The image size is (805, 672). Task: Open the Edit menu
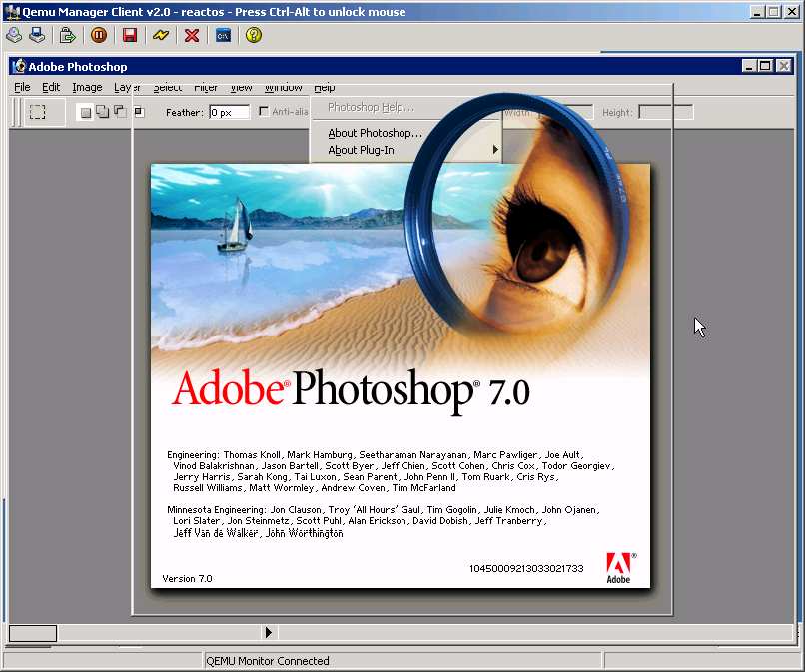[x=51, y=87]
